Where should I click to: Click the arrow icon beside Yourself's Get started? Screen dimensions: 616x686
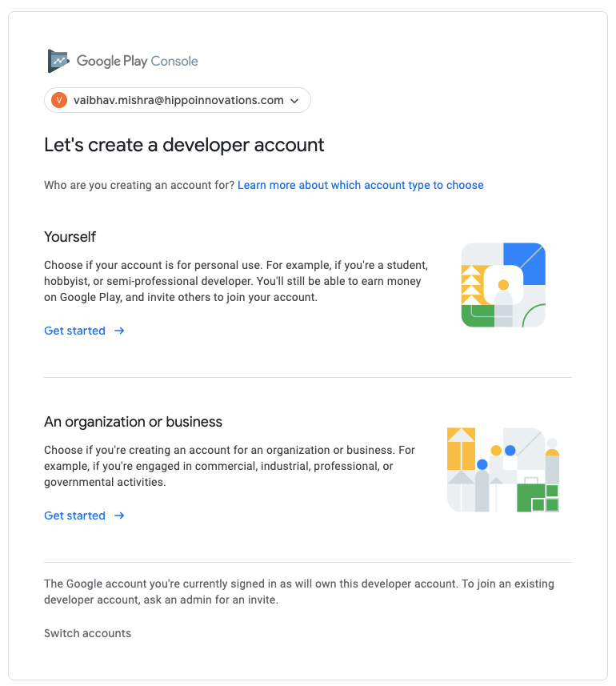pos(119,331)
